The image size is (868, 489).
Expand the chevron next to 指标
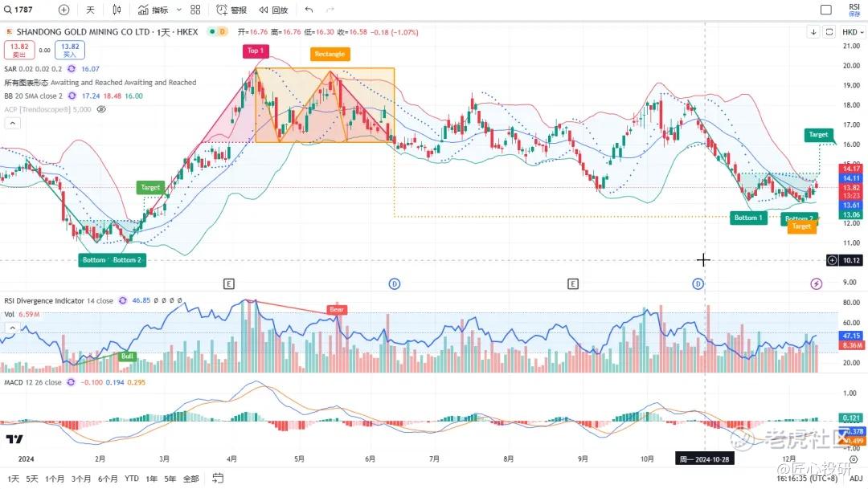click(178, 10)
